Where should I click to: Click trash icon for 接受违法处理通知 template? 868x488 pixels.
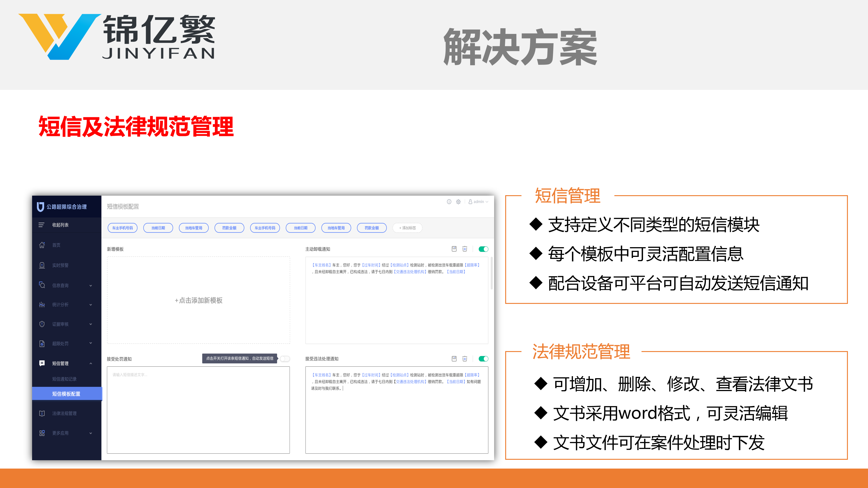(465, 359)
